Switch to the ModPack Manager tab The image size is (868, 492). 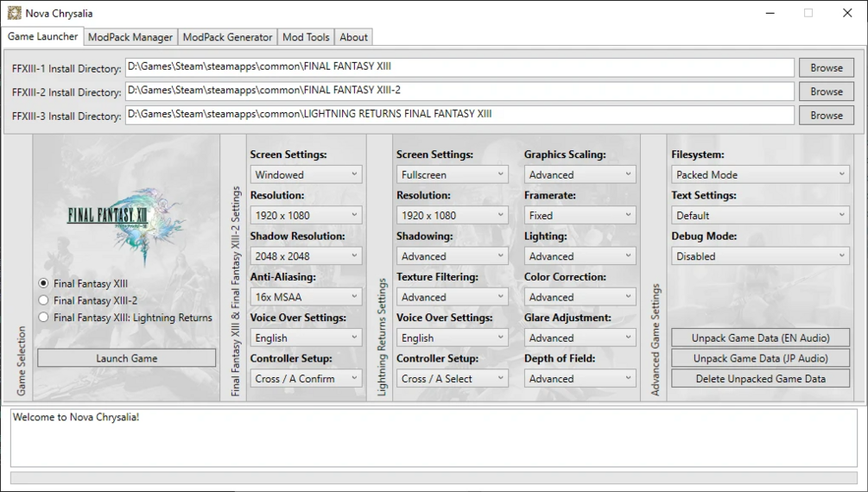[130, 37]
